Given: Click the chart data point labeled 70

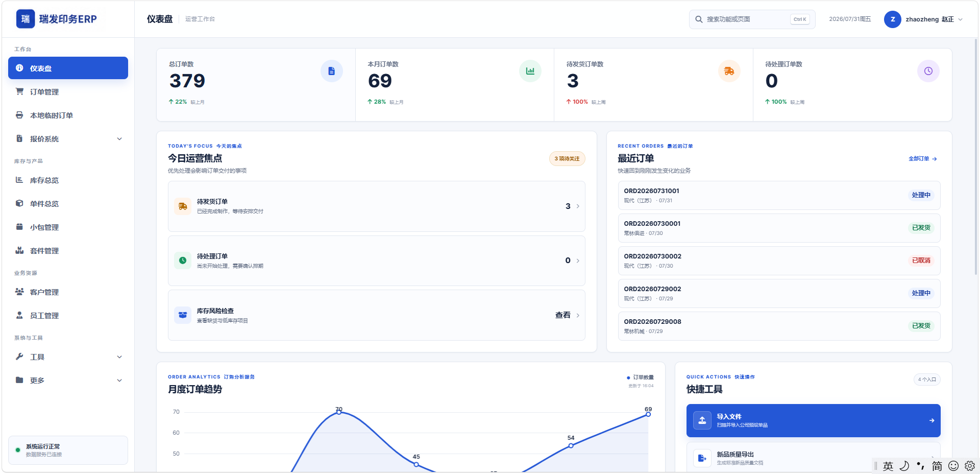Looking at the screenshot, I should click(x=339, y=412).
